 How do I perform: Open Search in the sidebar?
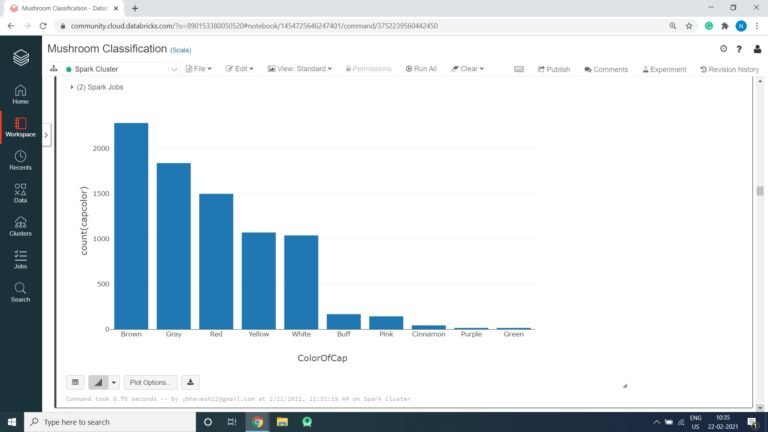20,292
